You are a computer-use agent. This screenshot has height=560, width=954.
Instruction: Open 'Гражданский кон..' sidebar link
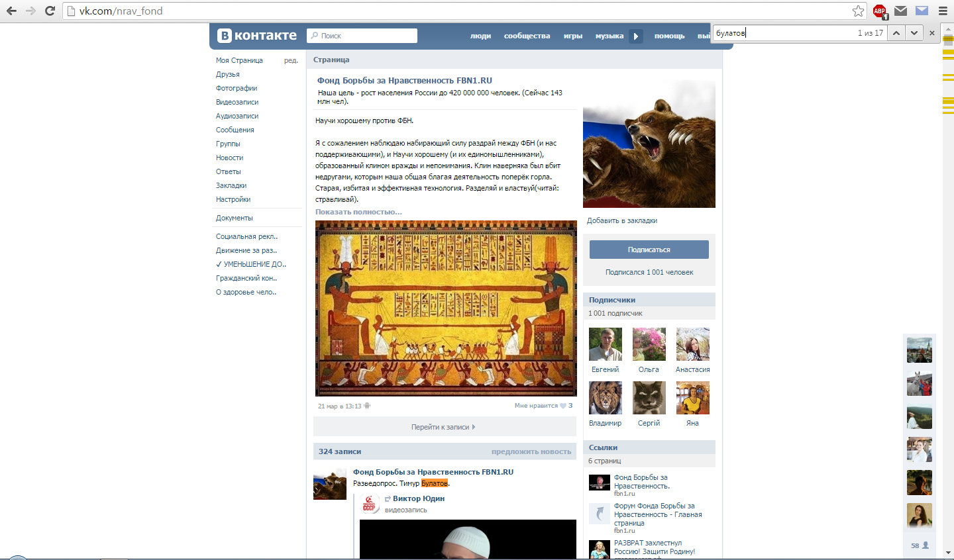point(246,278)
